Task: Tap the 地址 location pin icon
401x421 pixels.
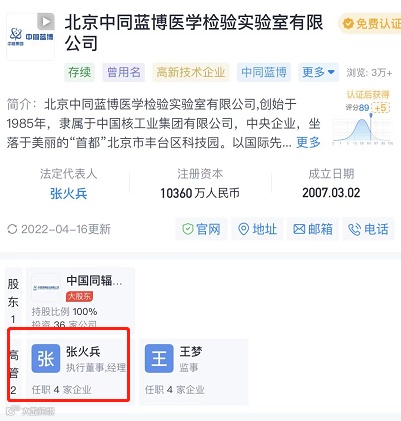Action: [244, 229]
